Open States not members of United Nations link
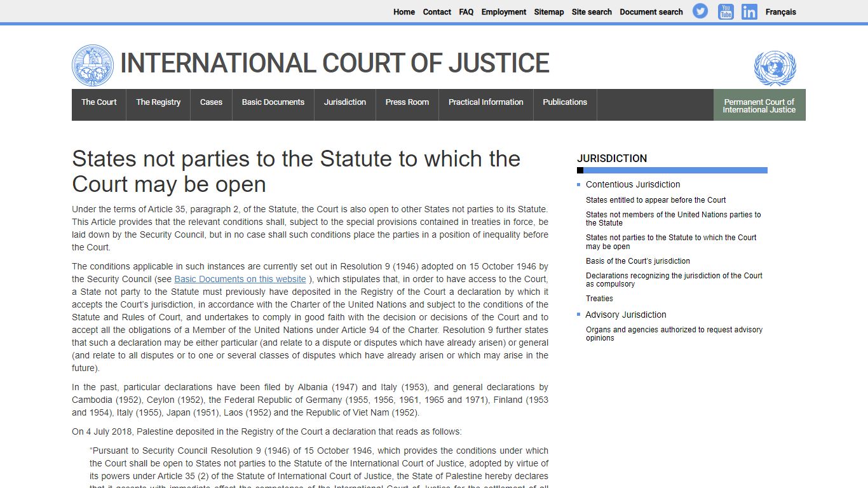This screenshot has width=868, height=488. (674, 219)
